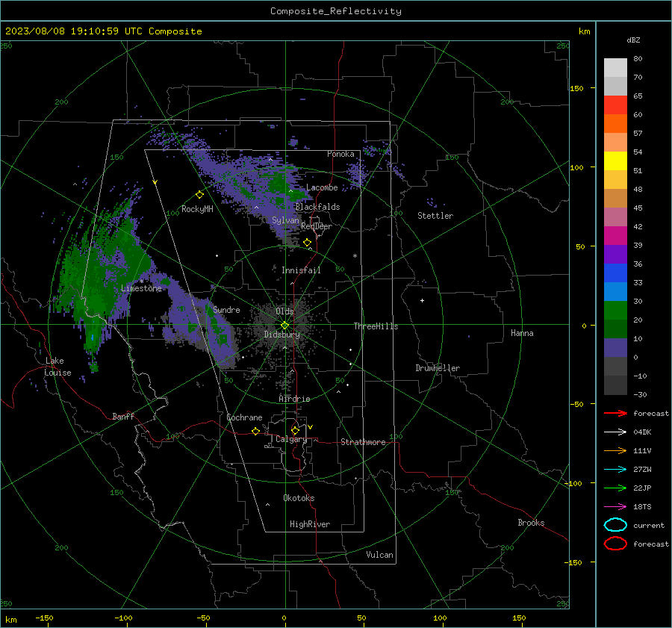Click the yellow radar-site diamond at map center
672x628 pixels.
pyautogui.click(x=284, y=326)
